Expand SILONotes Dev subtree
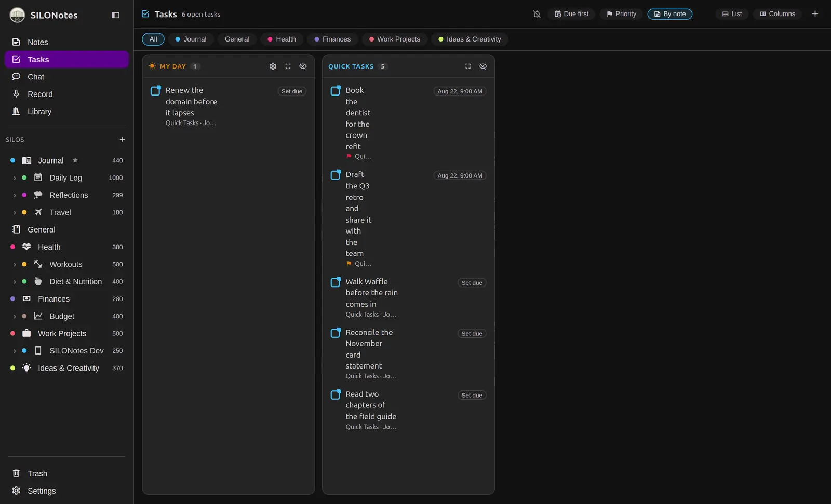 (15, 351)
